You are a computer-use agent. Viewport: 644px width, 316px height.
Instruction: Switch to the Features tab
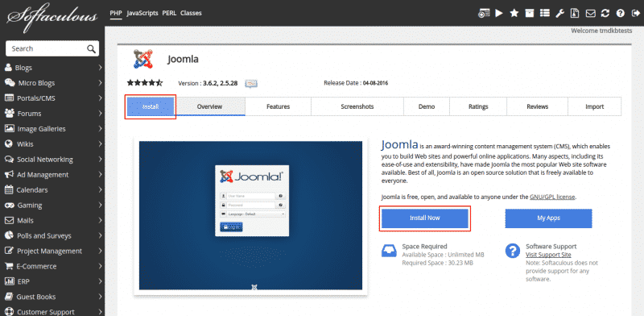278,106
